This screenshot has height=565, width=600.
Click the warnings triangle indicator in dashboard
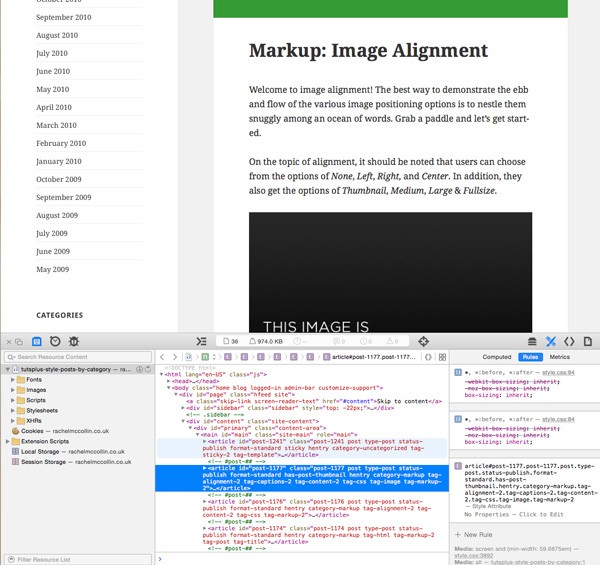(393, 341)
